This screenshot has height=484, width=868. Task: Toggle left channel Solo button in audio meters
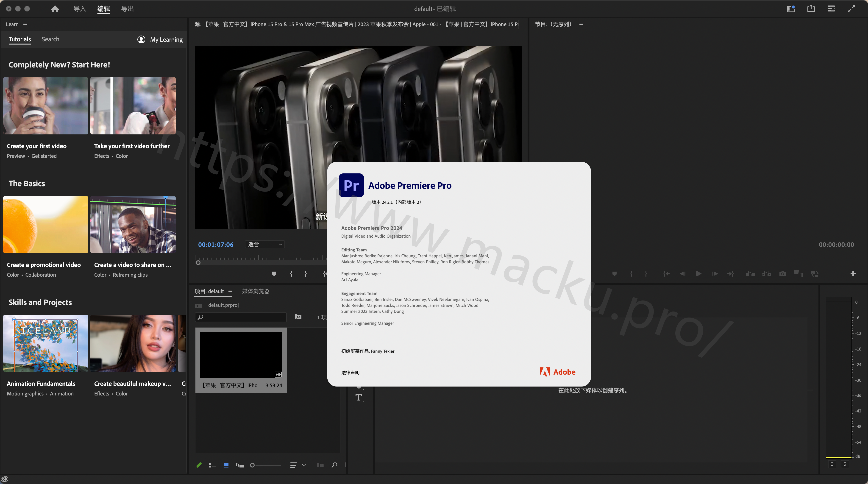pyautogui.click(x=832, y=465)
